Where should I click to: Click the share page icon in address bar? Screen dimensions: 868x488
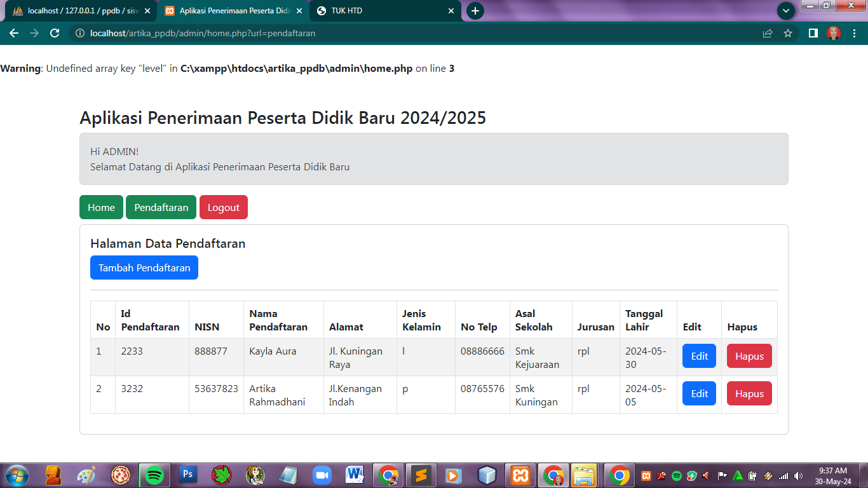[768, 33]
